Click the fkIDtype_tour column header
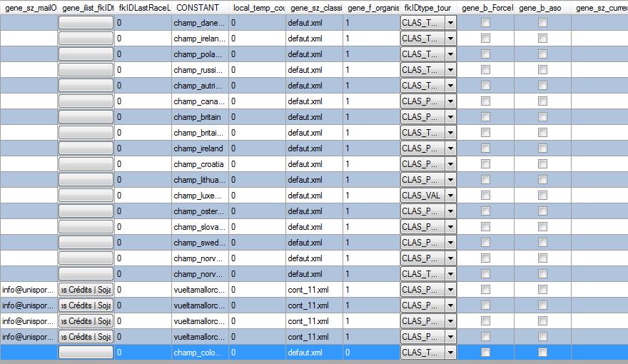The height and width of the screenshot is (364, 628). click(427, 7)
